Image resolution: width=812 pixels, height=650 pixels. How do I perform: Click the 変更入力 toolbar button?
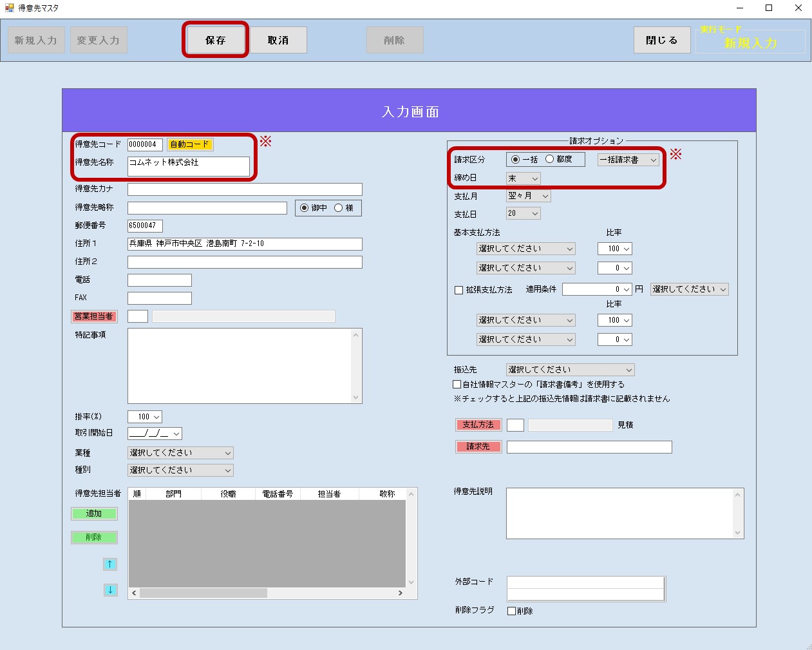[99, 40]
